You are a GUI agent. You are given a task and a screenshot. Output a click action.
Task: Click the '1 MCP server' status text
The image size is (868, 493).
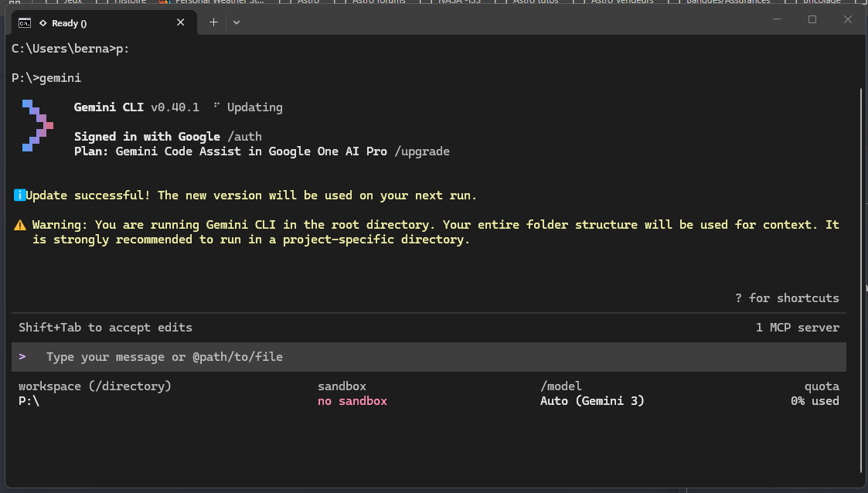click(x=797, y=328)
